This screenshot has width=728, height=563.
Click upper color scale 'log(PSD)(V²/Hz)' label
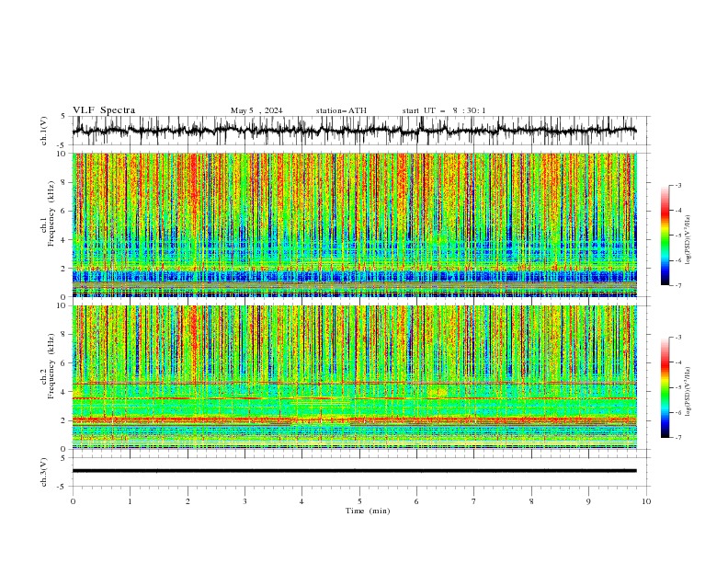pos(688,240)
